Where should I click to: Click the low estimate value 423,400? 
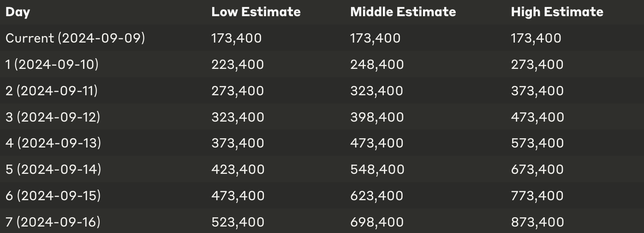tap(238, 170)
